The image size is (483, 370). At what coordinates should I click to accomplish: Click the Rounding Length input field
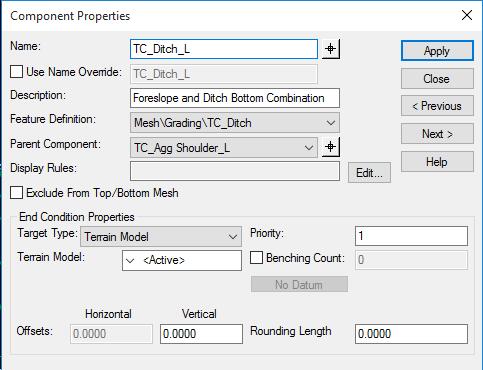coord(411,334)
